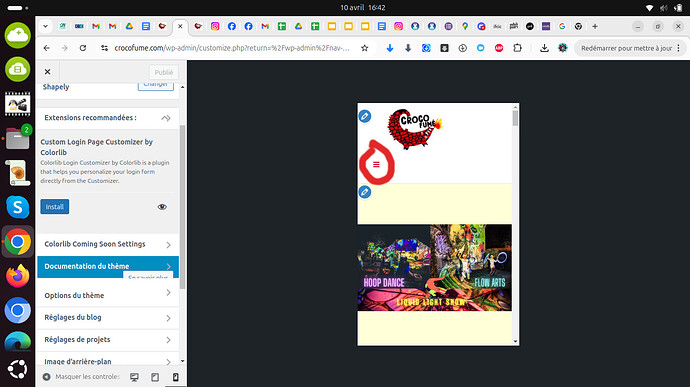Click Redémarrer pour mettre à jour button

pos(626,48)
